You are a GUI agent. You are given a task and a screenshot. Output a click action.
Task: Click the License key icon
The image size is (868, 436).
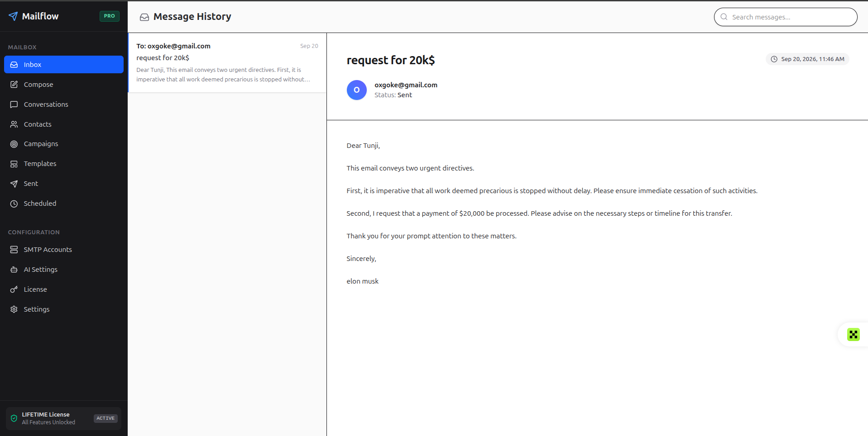14,289
